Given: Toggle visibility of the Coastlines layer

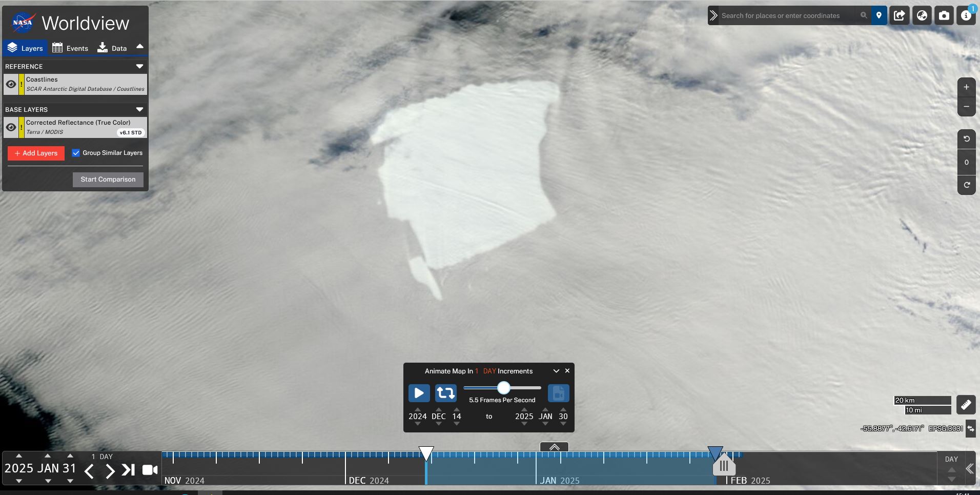Looking at the screenshot, I should [x=11, y=84].
